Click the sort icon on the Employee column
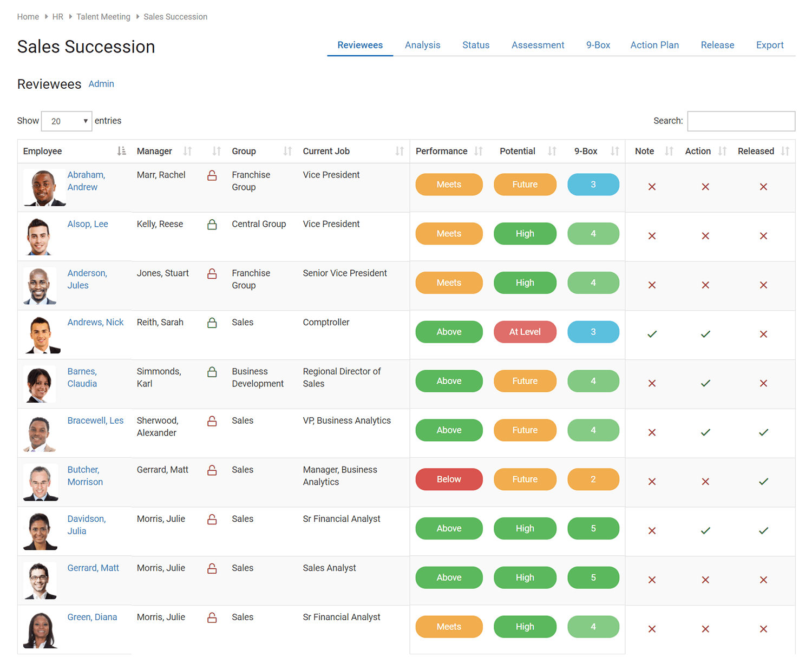This screenshot has width=812, height=657. coord(121,151)
